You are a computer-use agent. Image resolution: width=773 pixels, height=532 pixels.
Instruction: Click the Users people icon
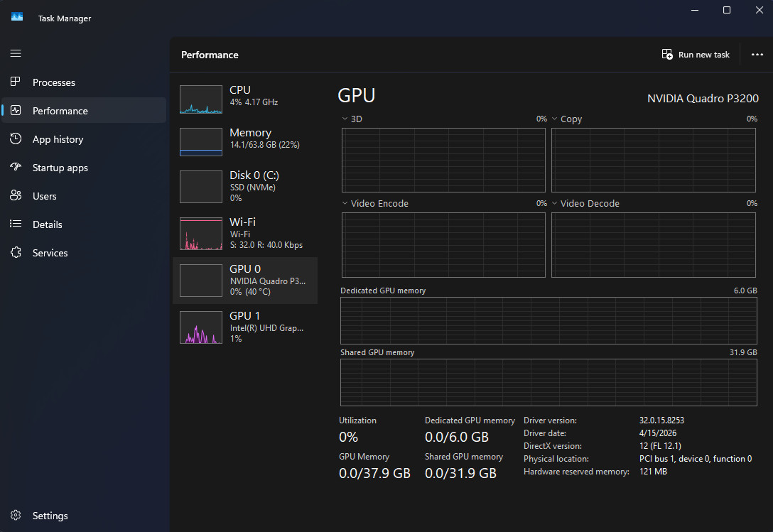tap(16, 196)
